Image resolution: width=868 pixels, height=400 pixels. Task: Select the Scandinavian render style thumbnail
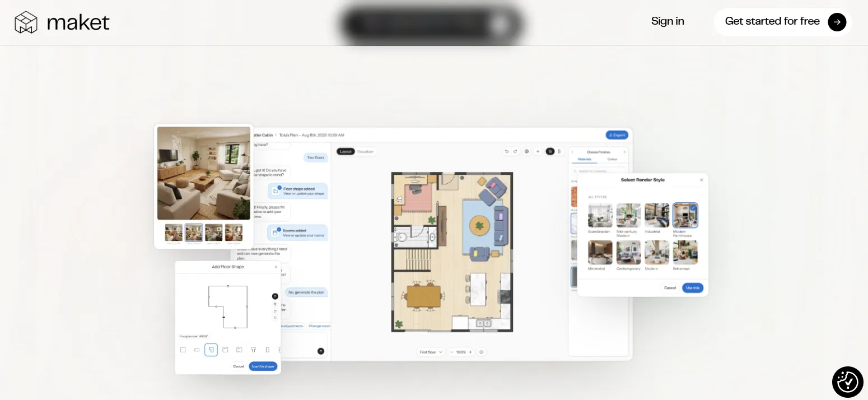(x=600, y=215)
